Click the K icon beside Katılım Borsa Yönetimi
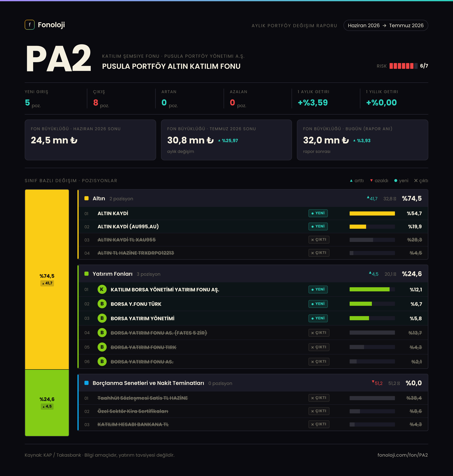Screen dimensions: 453x476 (102, 289)
